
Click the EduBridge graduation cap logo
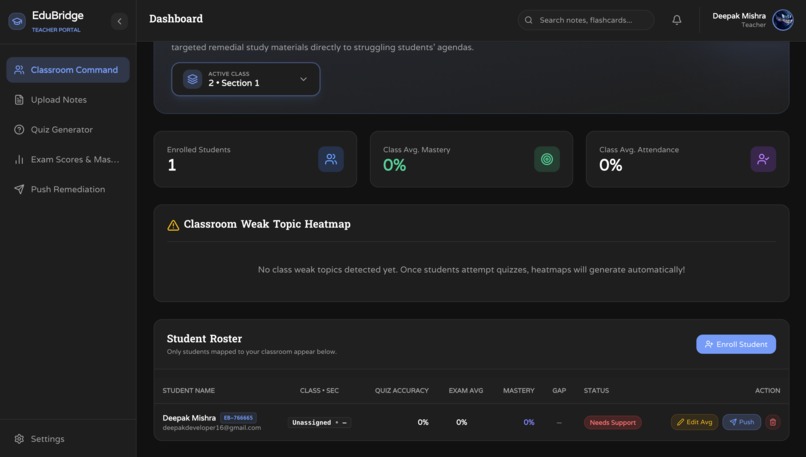coord(17,21)
